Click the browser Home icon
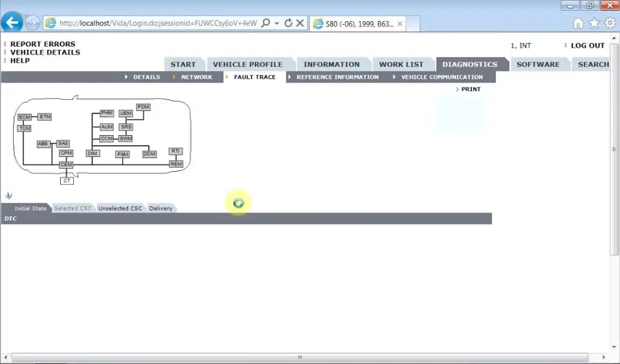The height and width of the screenshot is (364, 620). point(578,24)
